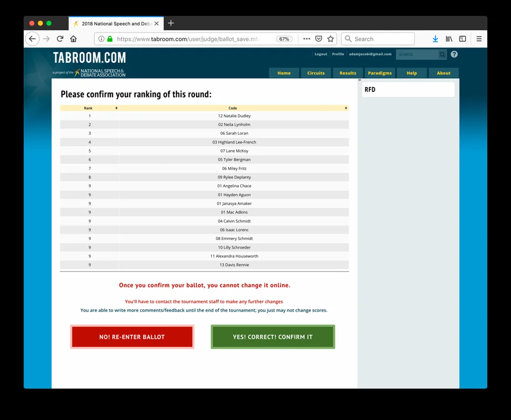Focus the Firefox Search box

pyautogui.click(x=378, y=39)
